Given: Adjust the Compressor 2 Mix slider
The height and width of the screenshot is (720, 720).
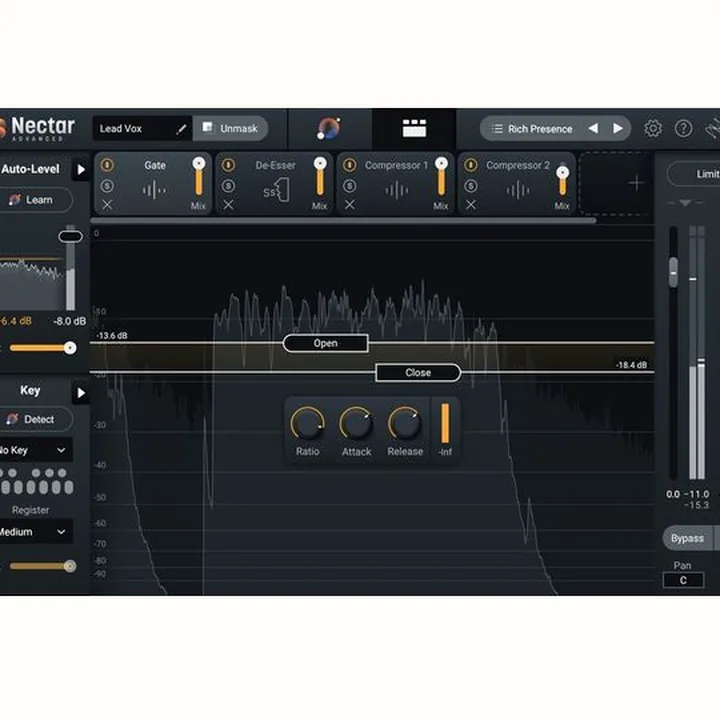Looking at the screenshot, I should pyautogui.click(x=562, y=180).
